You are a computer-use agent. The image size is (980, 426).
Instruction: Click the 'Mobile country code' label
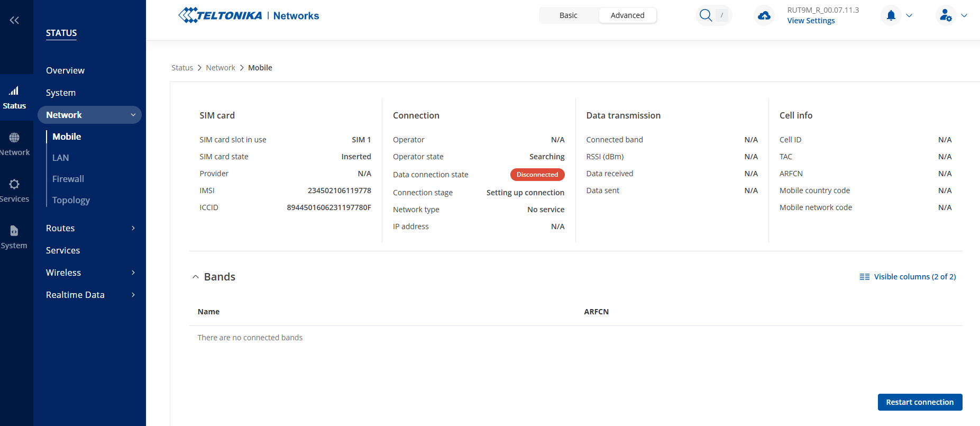pos(814,191)
